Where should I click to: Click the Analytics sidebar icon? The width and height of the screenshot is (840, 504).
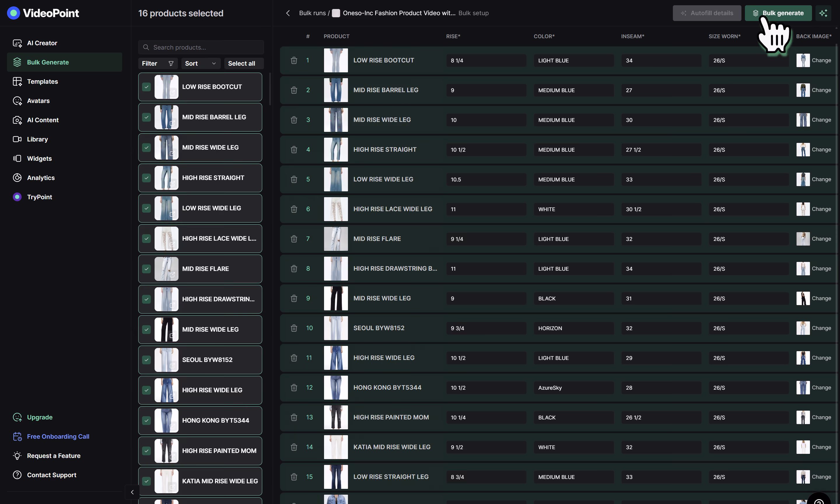[17, 178]
